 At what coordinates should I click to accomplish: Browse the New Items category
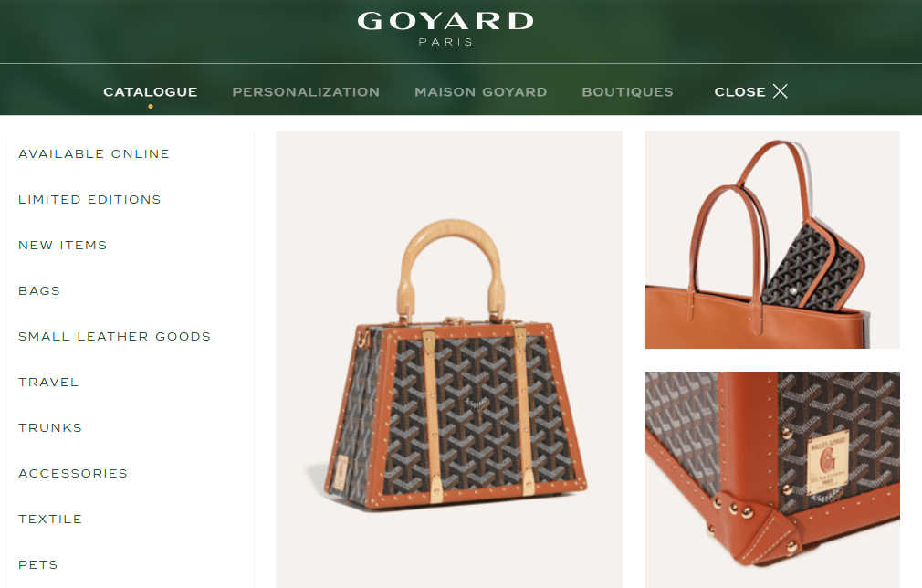tap(63, 246)
